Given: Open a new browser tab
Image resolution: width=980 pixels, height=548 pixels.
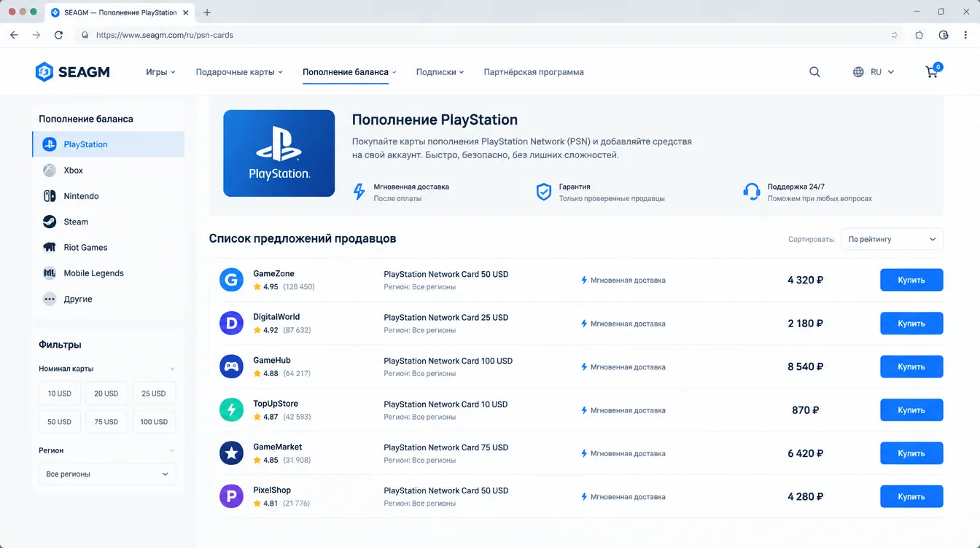Looking at the screenshot, I should (207, 12).
